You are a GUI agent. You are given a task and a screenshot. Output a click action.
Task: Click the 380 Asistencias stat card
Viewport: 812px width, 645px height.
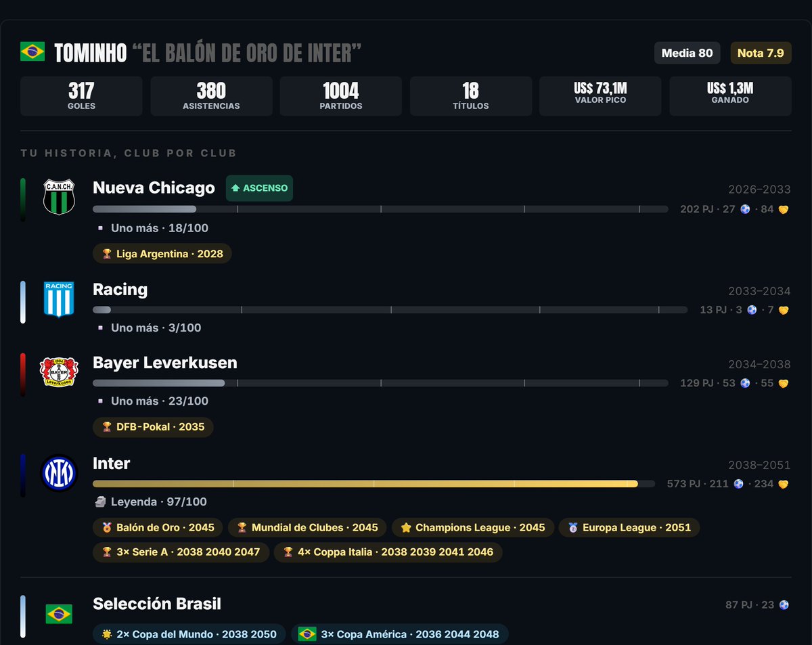[x=211, y=96]
